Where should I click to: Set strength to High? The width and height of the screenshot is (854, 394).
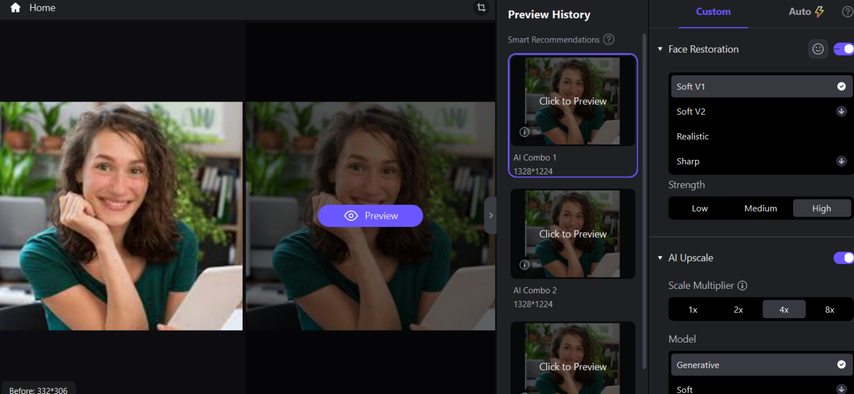(x=821, y=208)
